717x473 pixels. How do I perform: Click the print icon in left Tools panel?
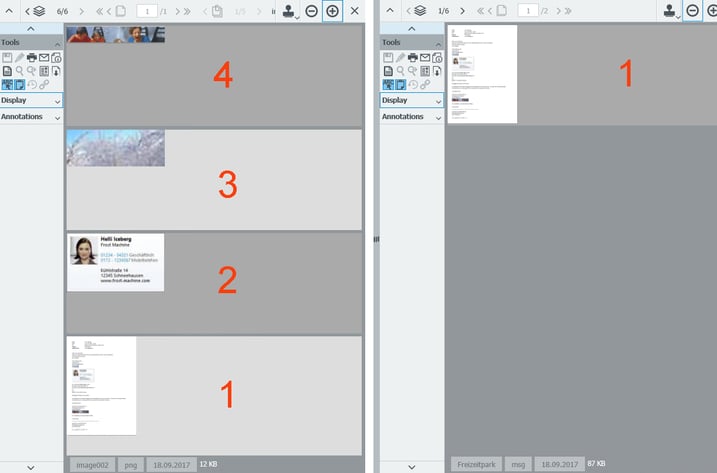pos(32,58)
